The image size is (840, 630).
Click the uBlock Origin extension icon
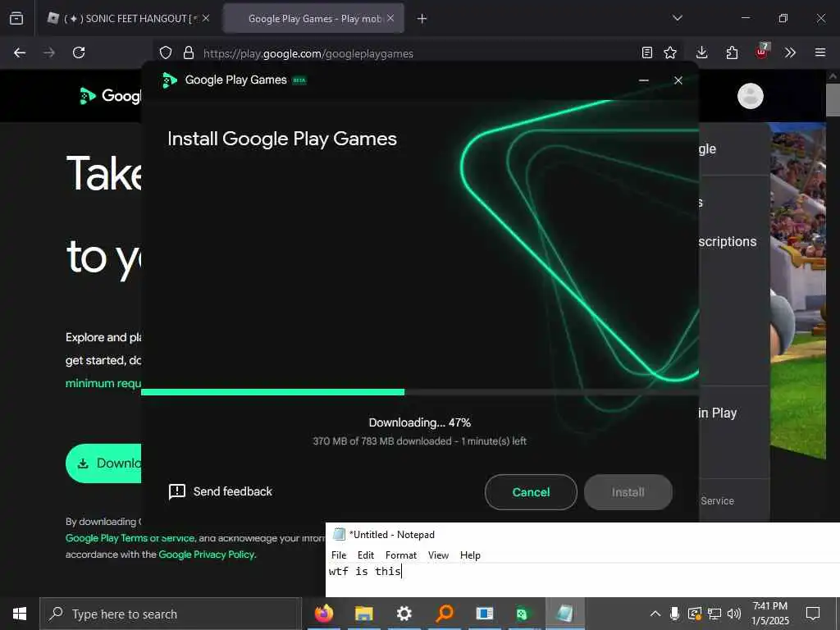[x=762, y=52]
